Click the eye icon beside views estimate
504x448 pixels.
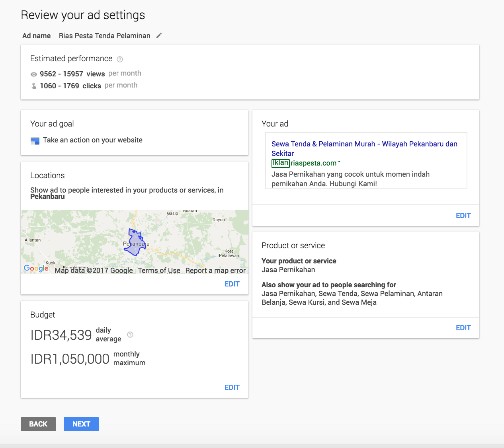point(34,74)
